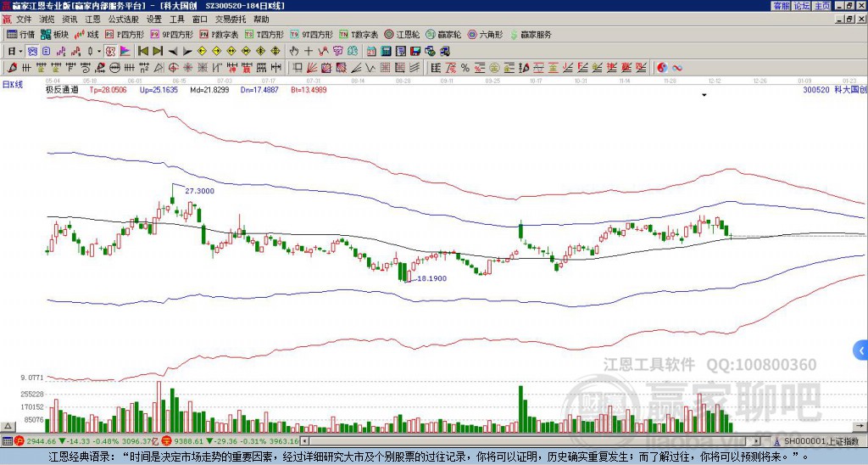Click the 2944.66 index value in status bar
This screenshot has width=868, height=465.
pyautogui.click(x=42, y=441)
